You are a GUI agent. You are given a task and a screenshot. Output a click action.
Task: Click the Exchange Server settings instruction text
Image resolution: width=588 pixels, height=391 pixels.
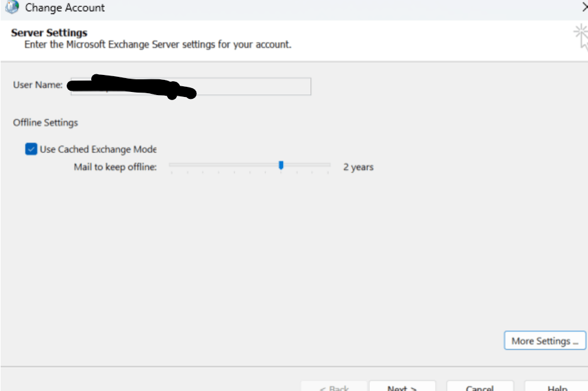pos(158,45)
